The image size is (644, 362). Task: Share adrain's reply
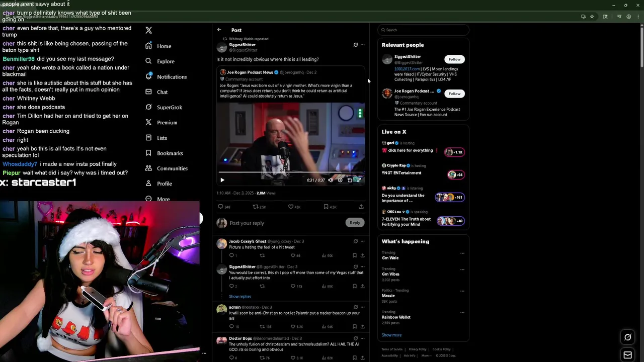coord(362,327)
